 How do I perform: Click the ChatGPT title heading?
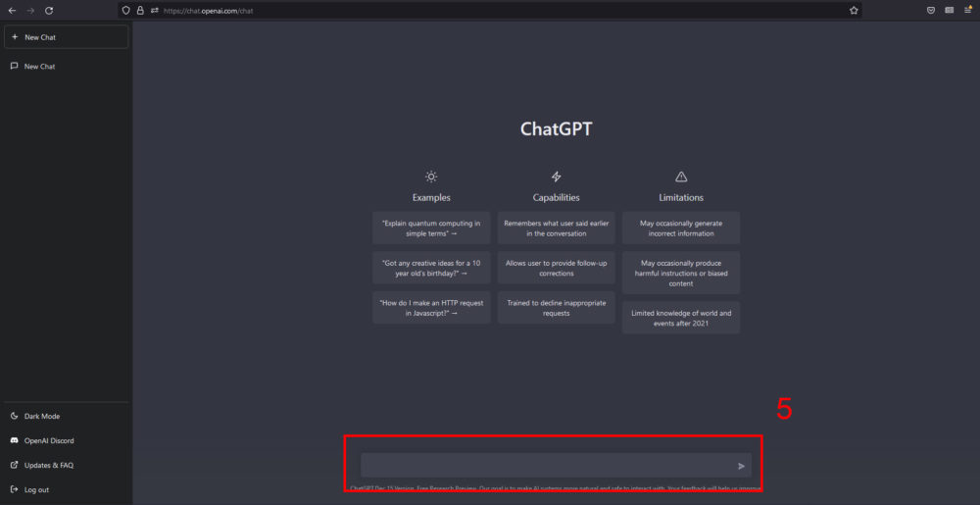tap(557, 128)
